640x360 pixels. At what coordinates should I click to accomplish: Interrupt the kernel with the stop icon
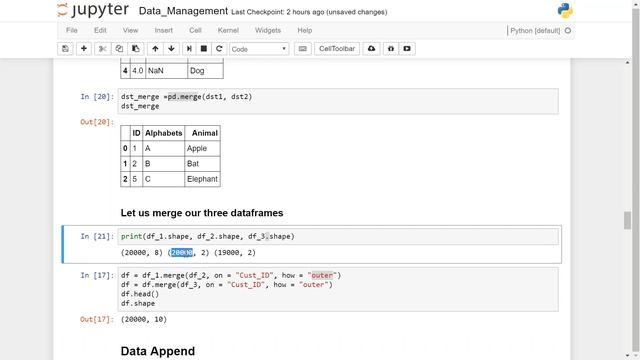point(204,49)
